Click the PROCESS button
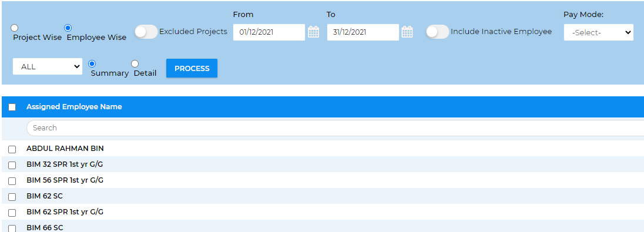The height and width of the screenshot is (232, 644). 192,68
